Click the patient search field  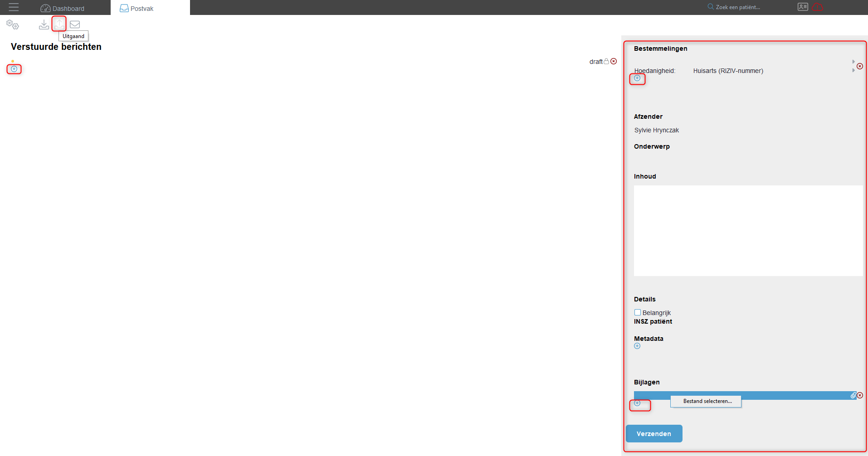point(738,7)
